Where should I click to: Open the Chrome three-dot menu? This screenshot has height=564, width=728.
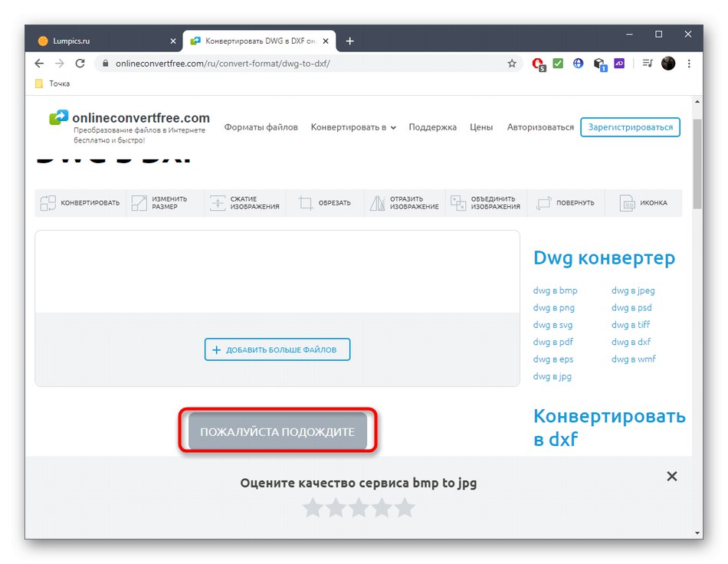[x=689, y=63]
